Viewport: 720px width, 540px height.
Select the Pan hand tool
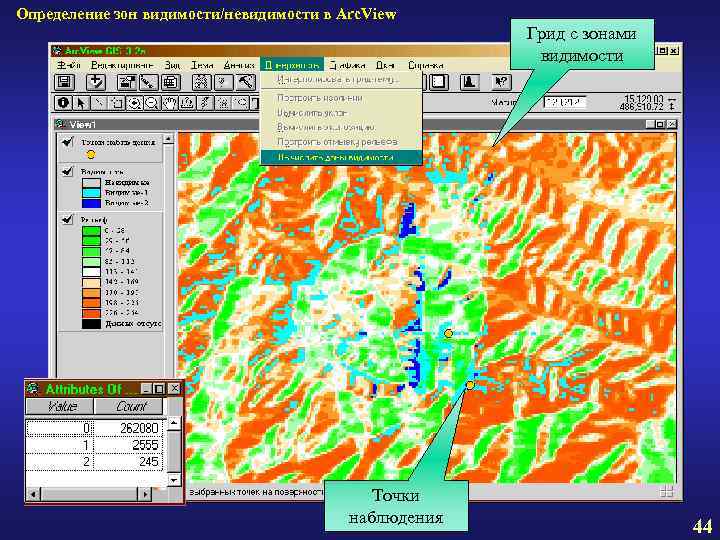click(x=169, y=103)
